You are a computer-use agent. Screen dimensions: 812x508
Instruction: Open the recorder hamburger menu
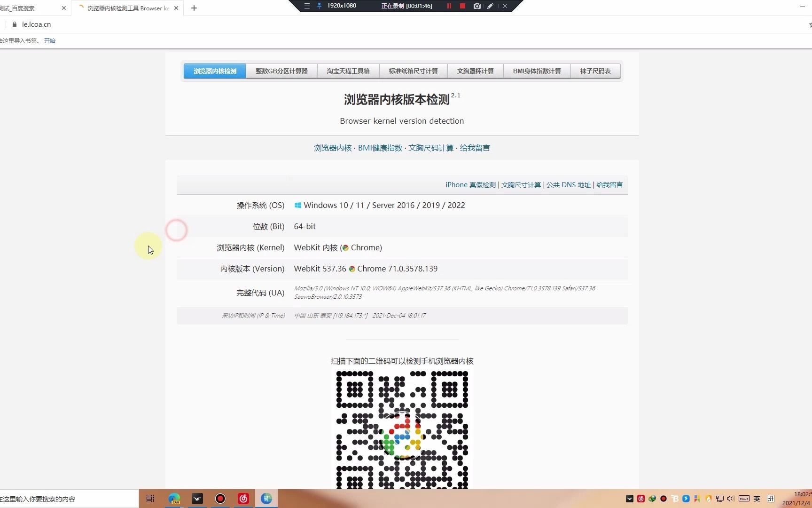[x=307, y=6]
